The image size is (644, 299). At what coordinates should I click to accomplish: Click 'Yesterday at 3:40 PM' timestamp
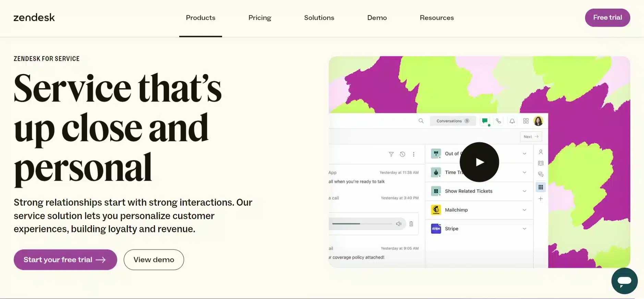point(400,198)
